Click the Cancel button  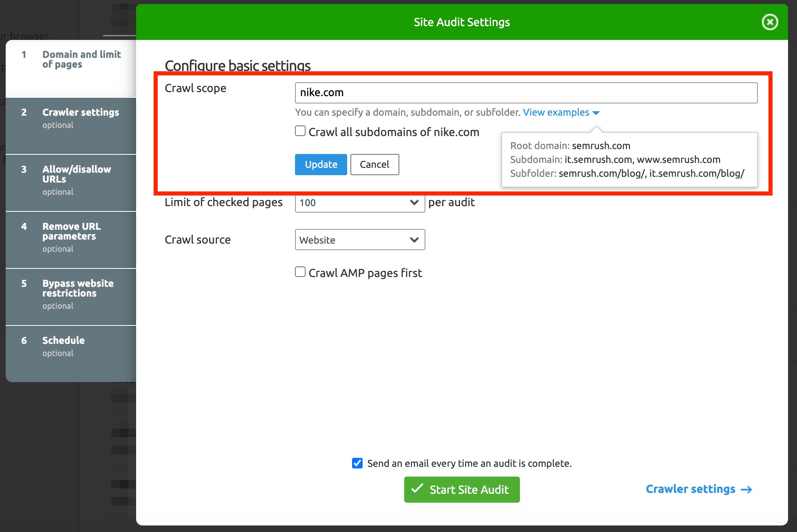pyautogui.click(x=374, y=165)
